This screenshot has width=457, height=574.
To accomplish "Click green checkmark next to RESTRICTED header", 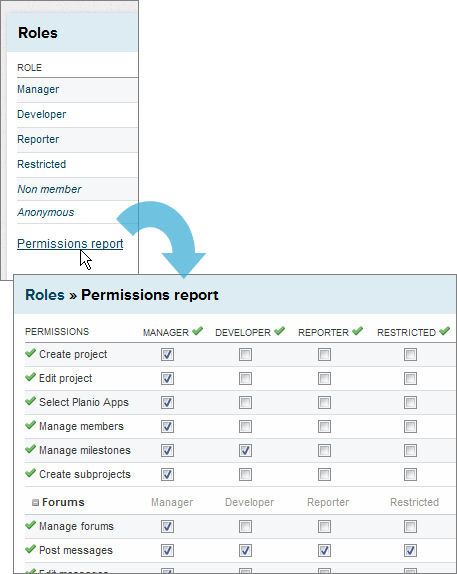I will coord(445,331).
